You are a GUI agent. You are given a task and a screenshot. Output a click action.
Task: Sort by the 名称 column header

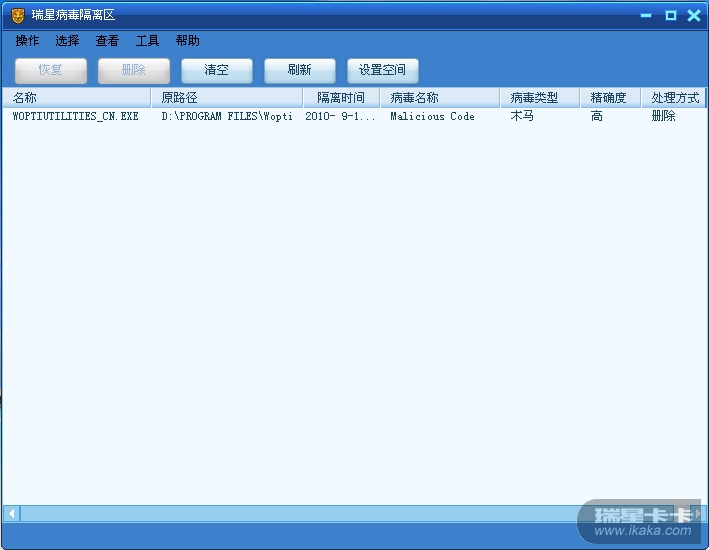point(77,98)
